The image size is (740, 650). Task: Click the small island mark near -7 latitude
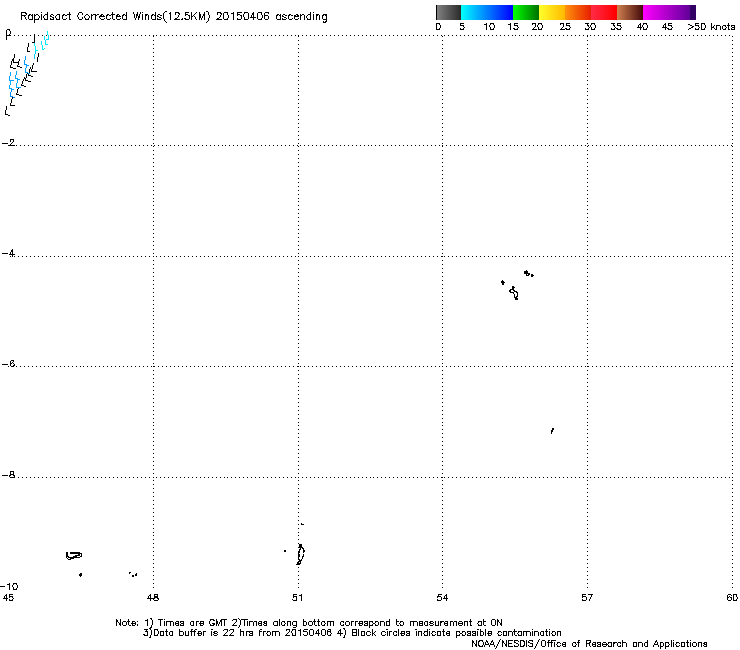[x=552, y=431]
